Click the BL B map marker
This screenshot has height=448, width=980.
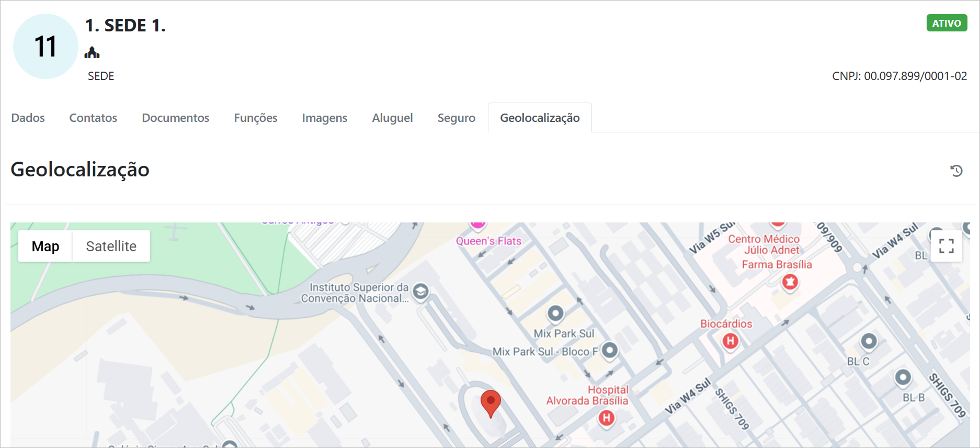click(903, 377)
